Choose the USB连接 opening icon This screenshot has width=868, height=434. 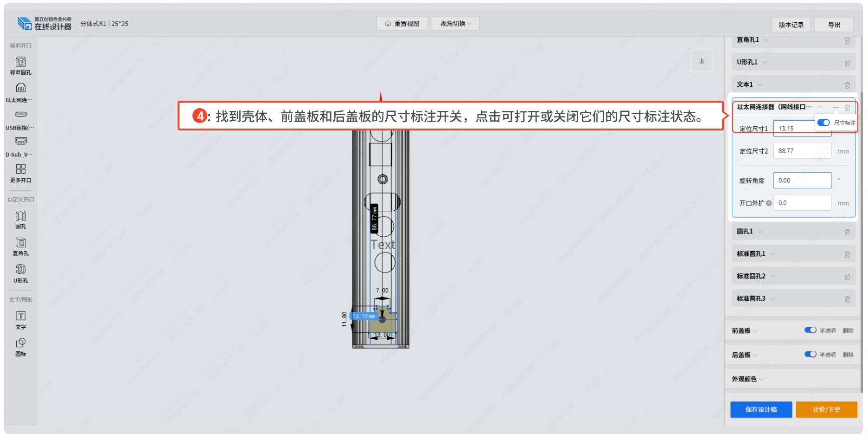[x=21, y=115]
